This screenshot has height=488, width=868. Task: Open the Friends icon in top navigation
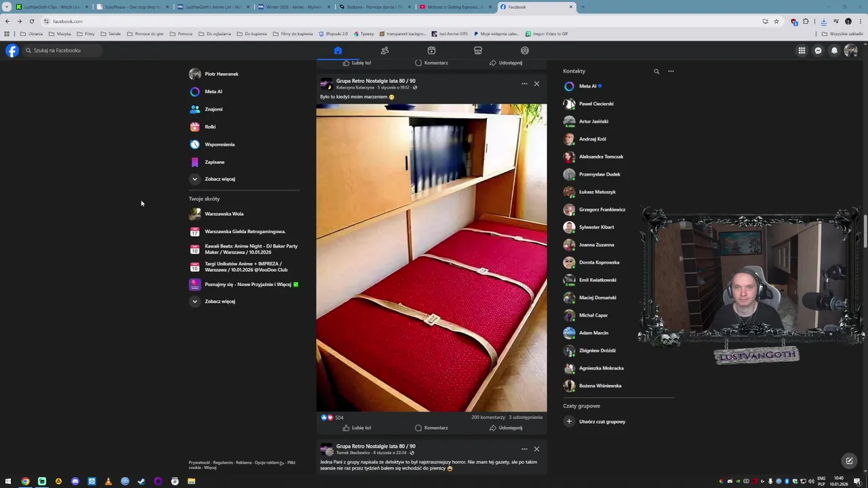click(384, 50)
